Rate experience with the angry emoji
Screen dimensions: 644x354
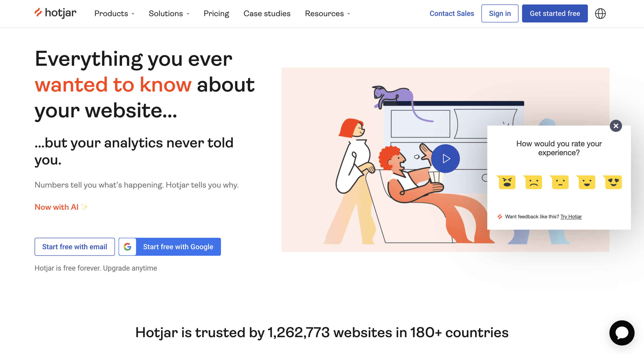[507, 182]
